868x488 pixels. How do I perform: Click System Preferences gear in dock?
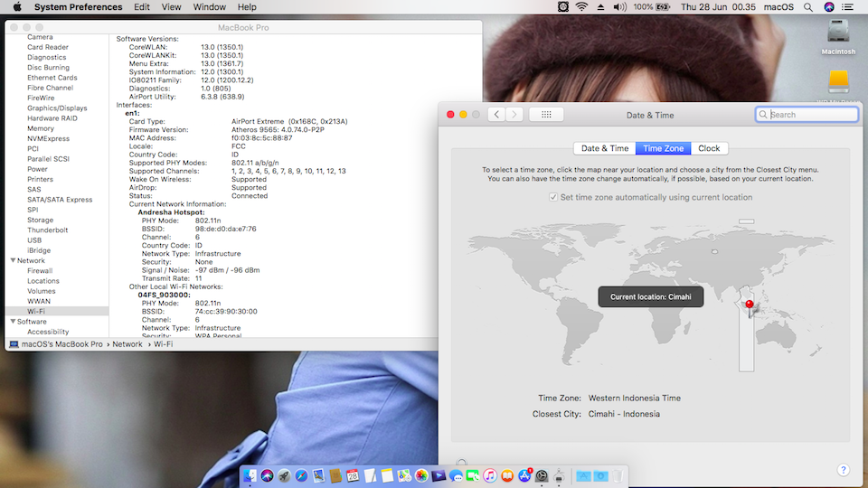542,476
